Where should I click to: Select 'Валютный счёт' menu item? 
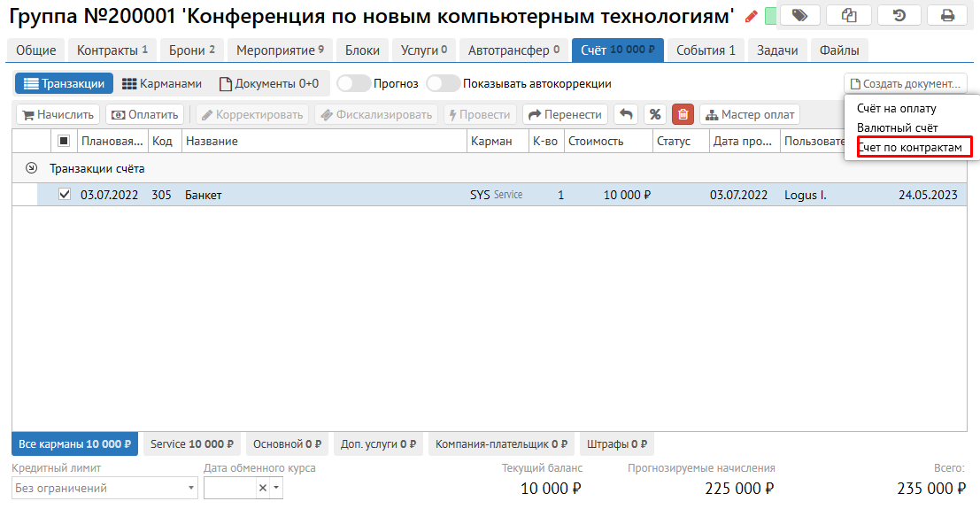point(897,127)
